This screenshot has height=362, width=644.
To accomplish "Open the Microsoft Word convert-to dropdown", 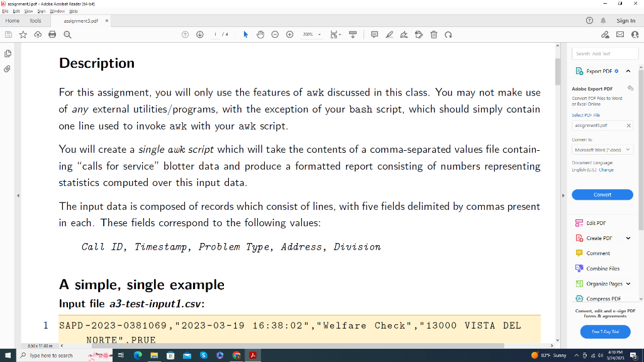I will 602,150.
